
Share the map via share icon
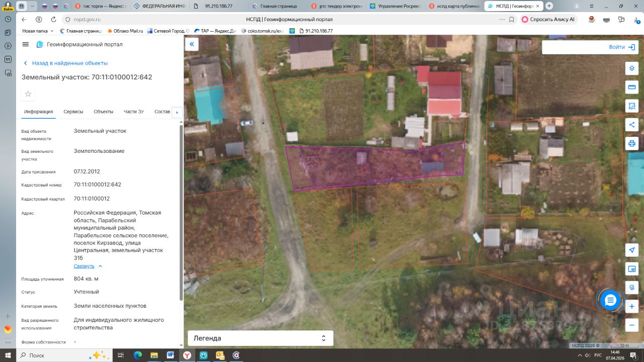click(632, 125)
